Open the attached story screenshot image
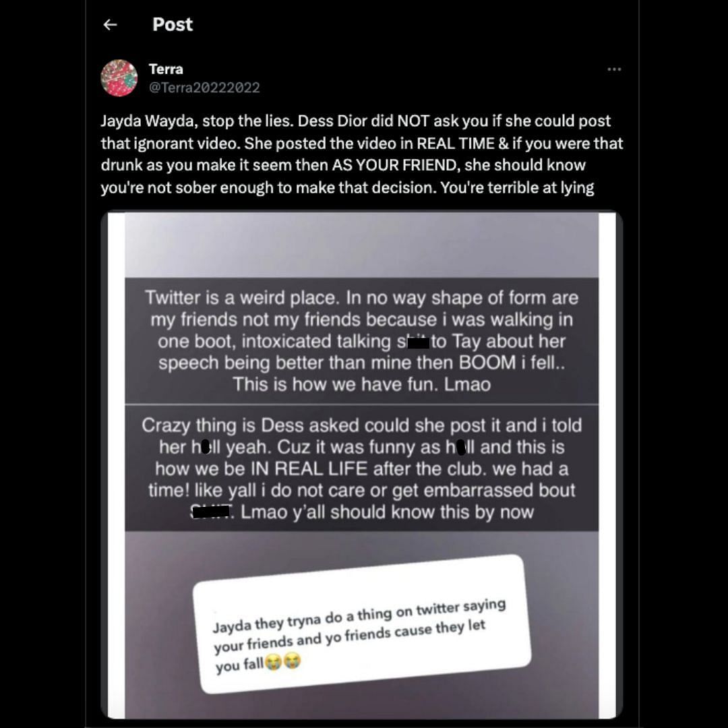This screenshot has height=728, width=728. [362, 465]
